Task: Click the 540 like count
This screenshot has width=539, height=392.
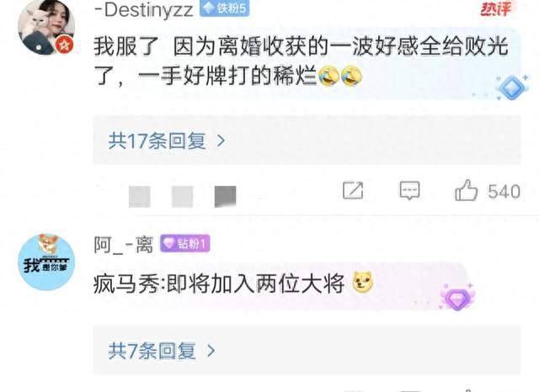Action: click(504, 192)
